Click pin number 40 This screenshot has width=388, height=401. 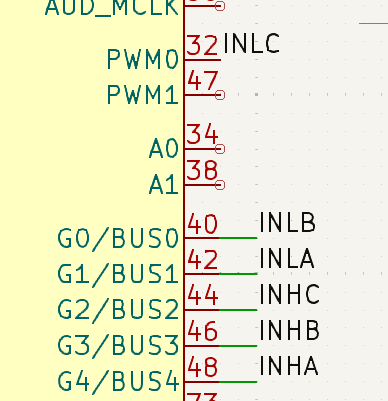tap(202, 224)
